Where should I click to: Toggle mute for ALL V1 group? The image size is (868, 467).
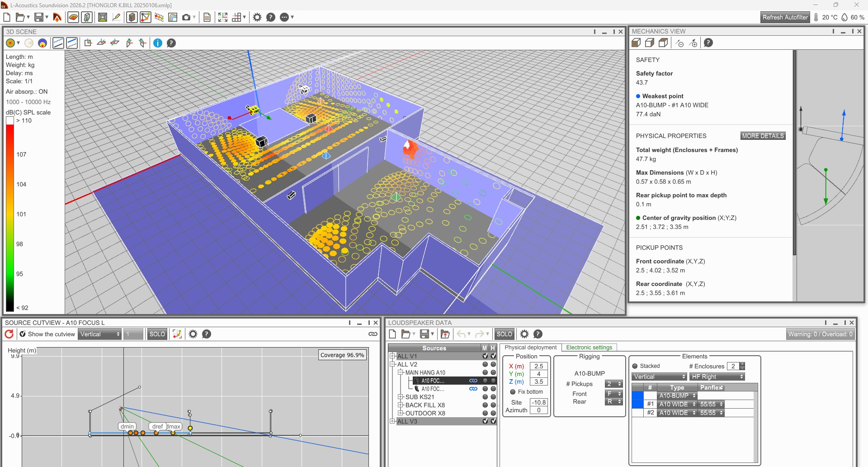point(485,356)
